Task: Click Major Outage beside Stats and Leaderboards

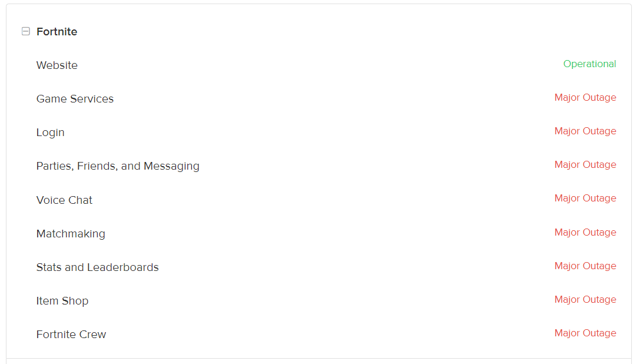Action: (x=585, y=266)
